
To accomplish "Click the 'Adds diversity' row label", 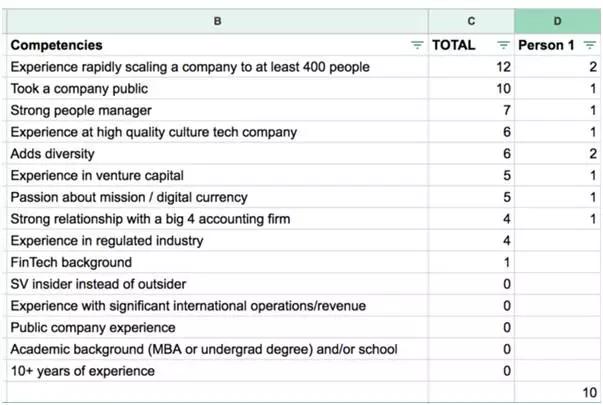I will [52, 154].
